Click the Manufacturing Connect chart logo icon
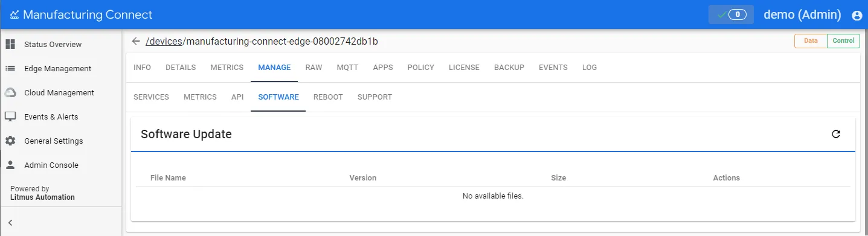 pyautogui.click(x=14, y=15)
